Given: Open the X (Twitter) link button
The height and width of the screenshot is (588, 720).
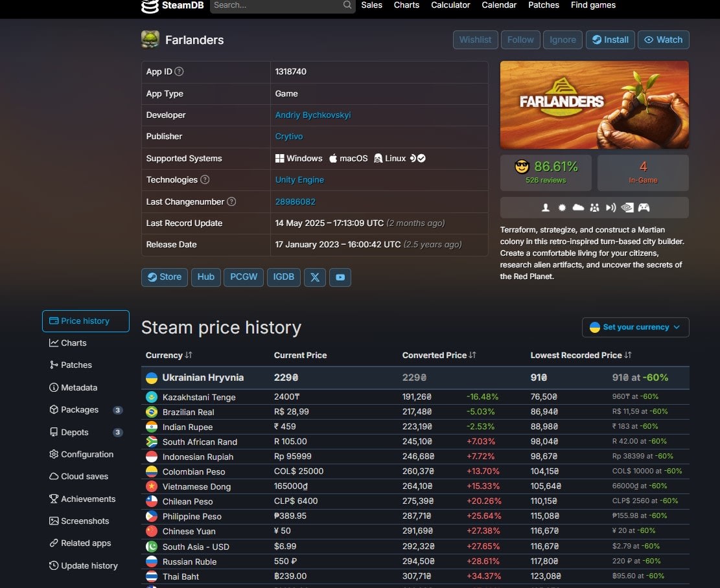Looking at the screenshot, I should pos(315,277).
